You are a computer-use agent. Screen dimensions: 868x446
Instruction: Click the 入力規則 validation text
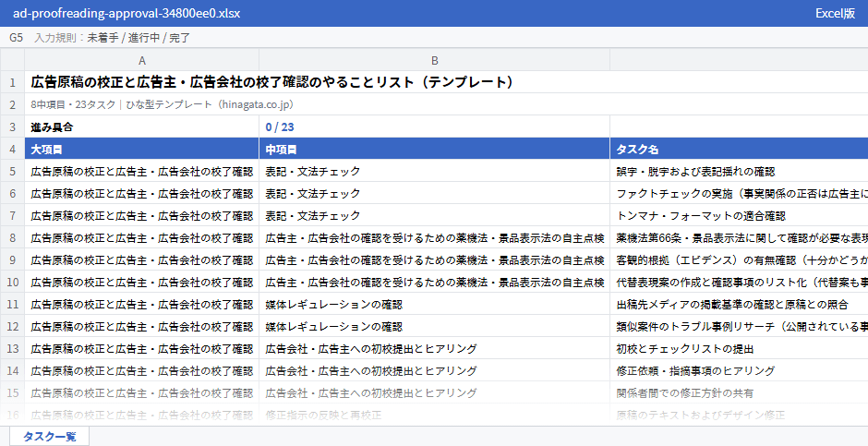(113, 38)
